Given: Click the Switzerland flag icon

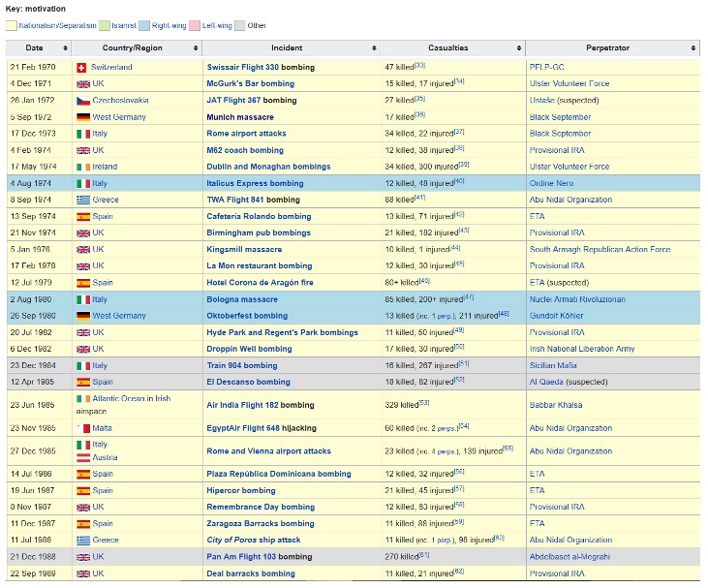Looking at the screenshot, I should tap(81, 68).
